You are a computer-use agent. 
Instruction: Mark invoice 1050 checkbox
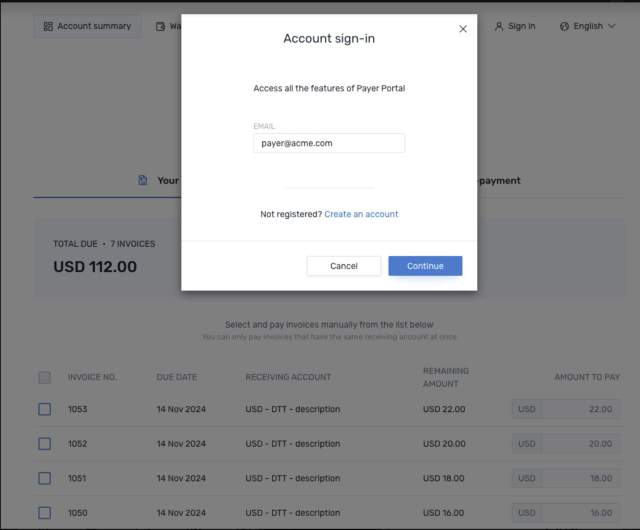(44, 512)
